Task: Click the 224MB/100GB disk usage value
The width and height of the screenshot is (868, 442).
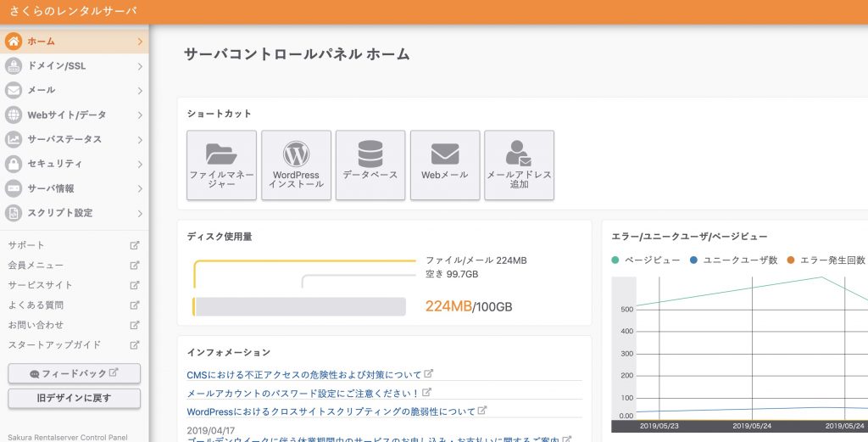Action: 468,306
